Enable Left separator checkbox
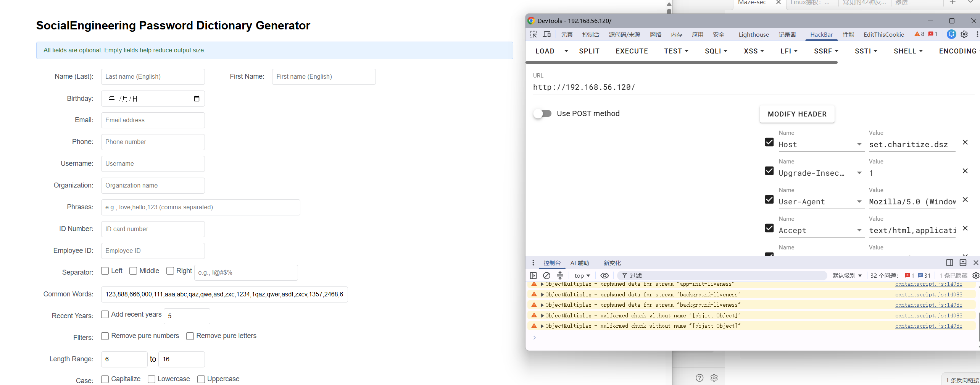The image size is (980, 385). (105, 271)
